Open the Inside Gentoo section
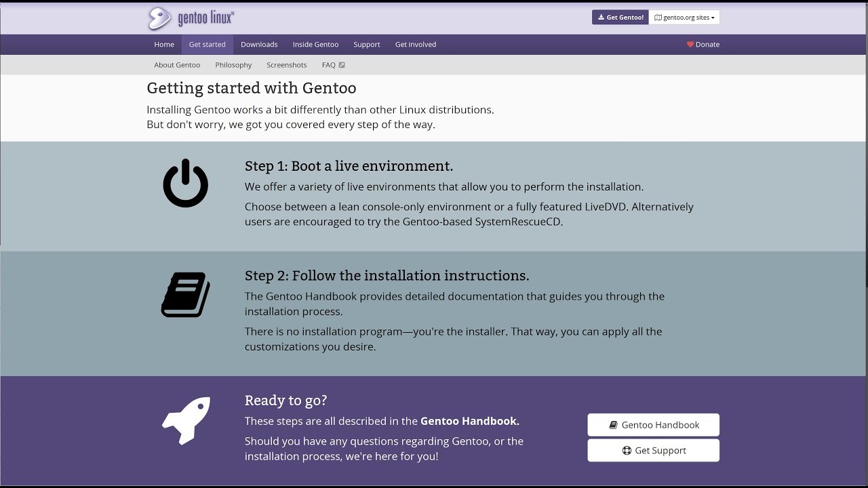Screen dimensions: 868x488 [x=315, y=45]
